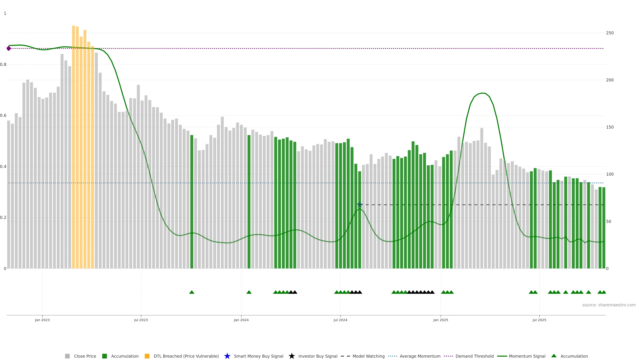Click the Jul 2024 axis label
The width and height of the screenshot is (644, 362).
click(340, 320)
